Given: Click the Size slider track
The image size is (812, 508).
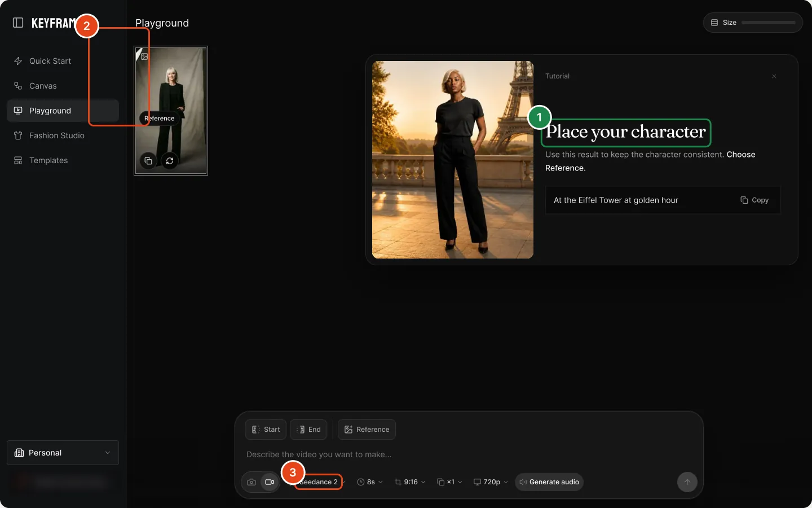Looking at the screenshot, I should point(769,23).
